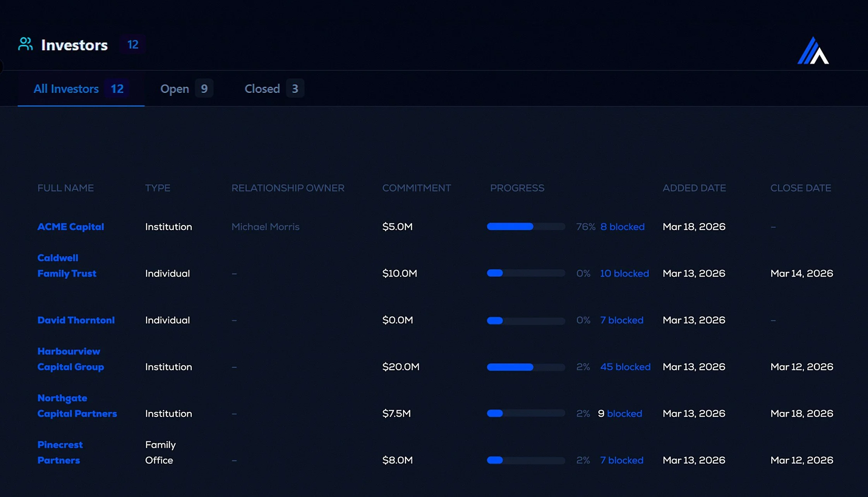The height and width of the screenshot is (497, 868).
Task: Click 9 blocked link for Northgate
Action: click(x=620, y=413)
